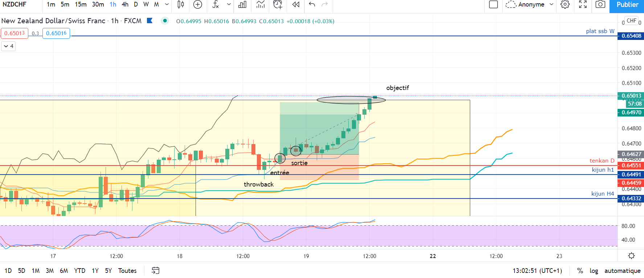
Task: Click the 'sortie' chart annotation
Action: (x=299, y=163)
